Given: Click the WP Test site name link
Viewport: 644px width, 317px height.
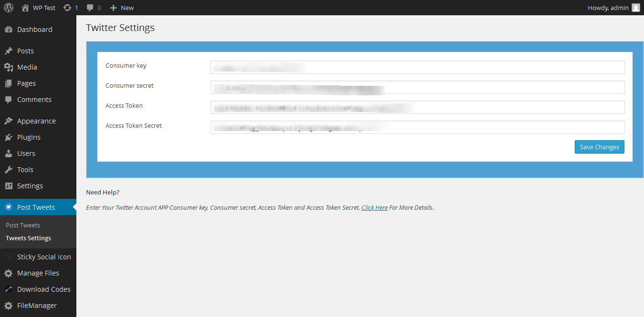Looking at the screenshot, I should pos(44,8).
